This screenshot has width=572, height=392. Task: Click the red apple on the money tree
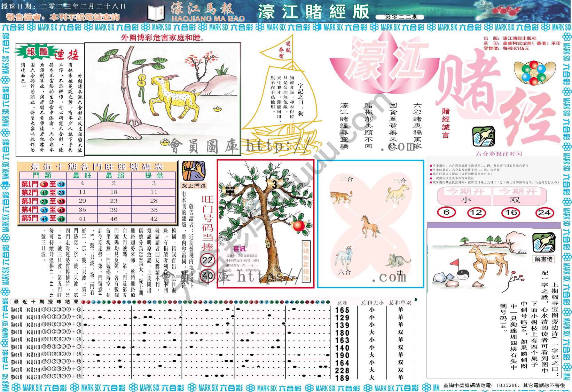point(298,226)
